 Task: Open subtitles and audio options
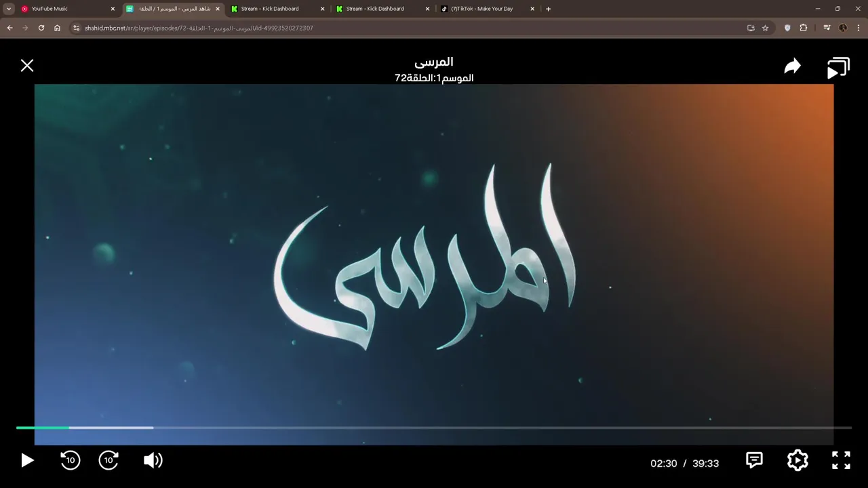pos(754,460)
